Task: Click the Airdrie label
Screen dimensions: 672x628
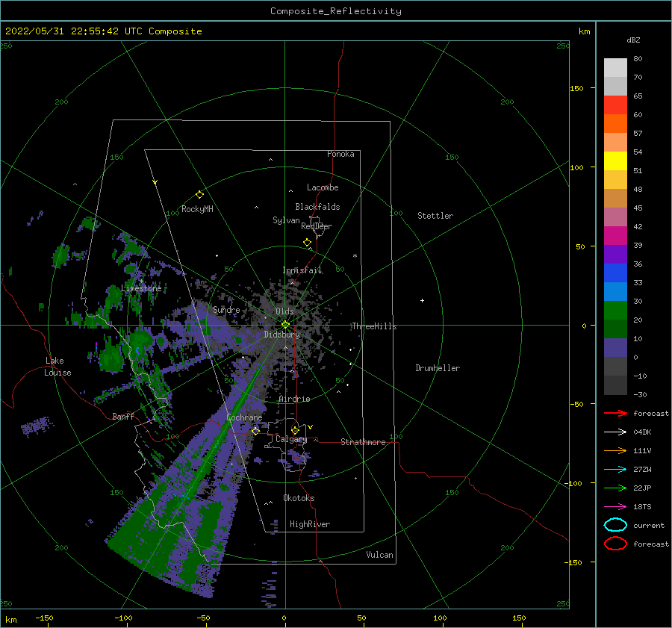Action: tap(294, 399)
